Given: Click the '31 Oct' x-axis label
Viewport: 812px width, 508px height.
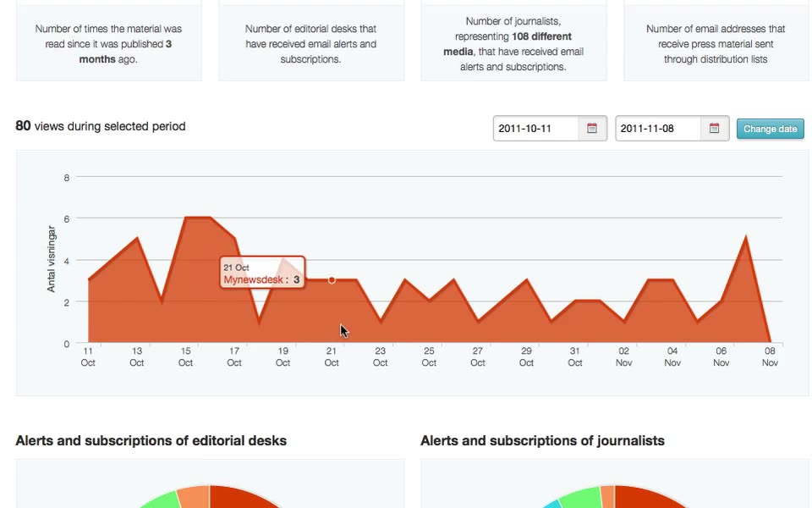Looking at the screenshot, I should pos(575,356).
